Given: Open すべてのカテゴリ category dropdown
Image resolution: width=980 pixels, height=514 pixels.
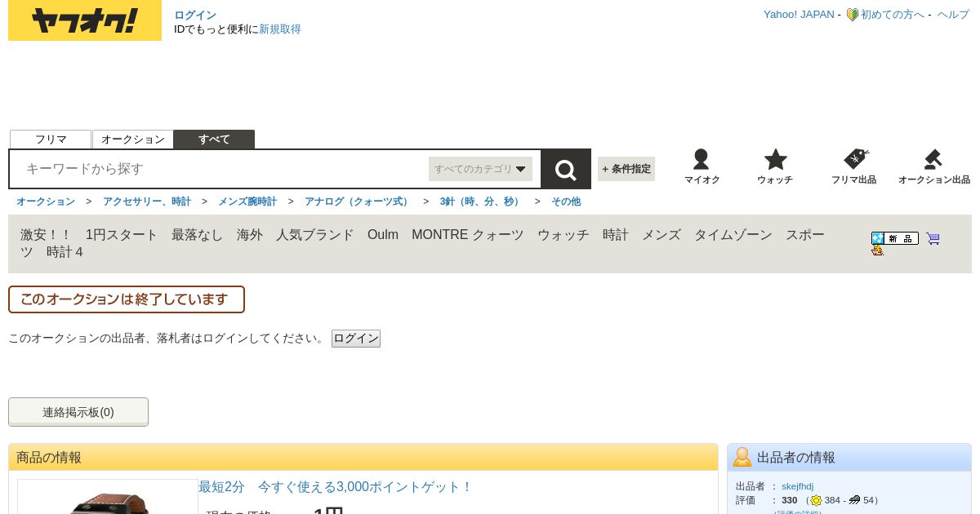Looking at the screenshot, I should (480, 169).
